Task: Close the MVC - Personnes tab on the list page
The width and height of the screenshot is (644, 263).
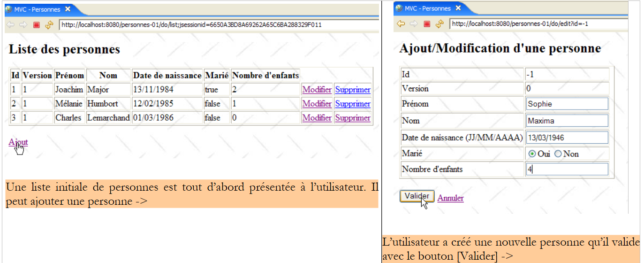Action: (x=68, y=9)
